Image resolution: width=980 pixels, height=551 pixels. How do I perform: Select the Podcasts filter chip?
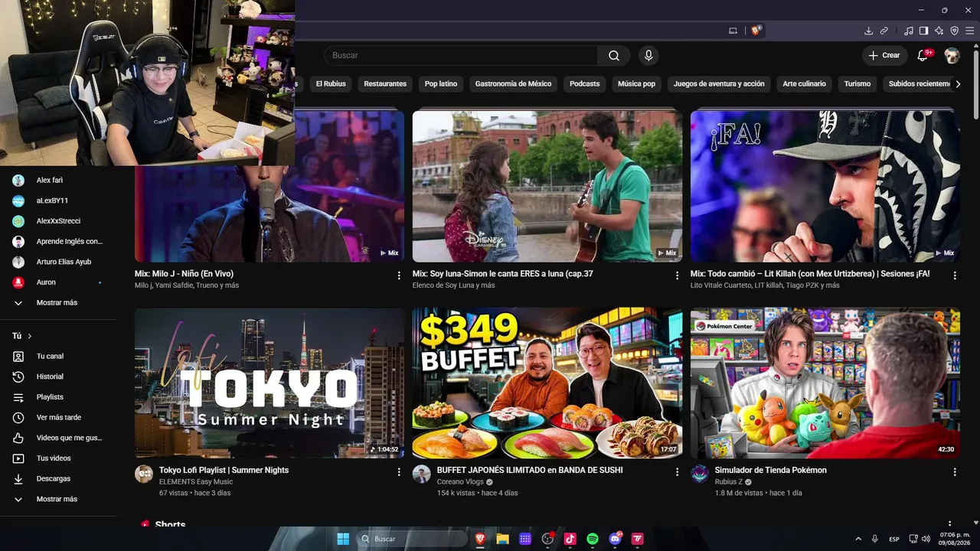click(585, 84)
